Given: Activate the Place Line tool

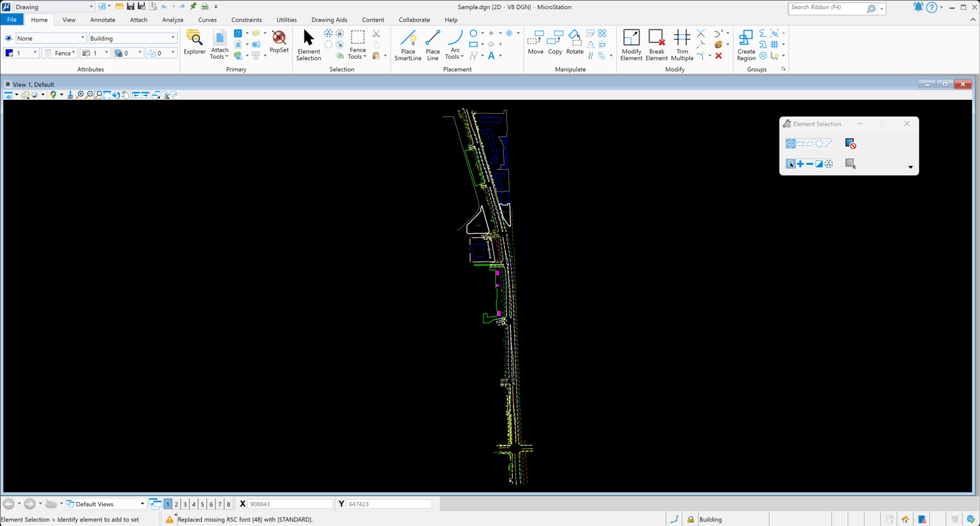Looking at the screenshot, I should [x=433, y=44].
